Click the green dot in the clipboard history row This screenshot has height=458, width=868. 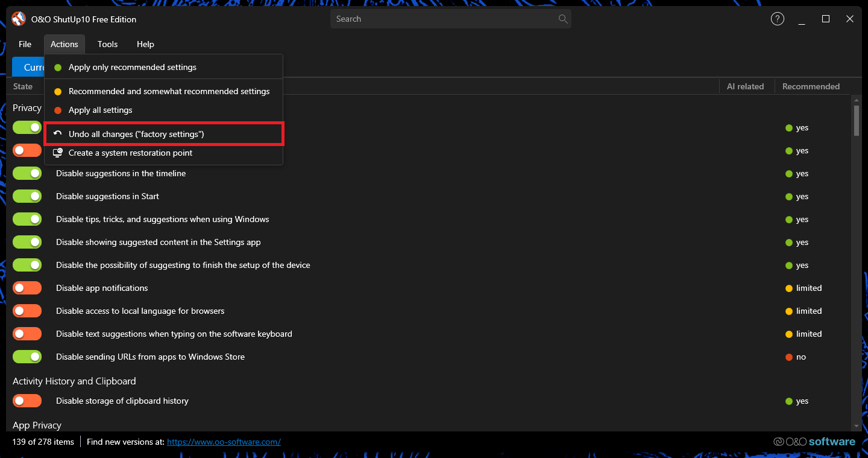[789, 401]
